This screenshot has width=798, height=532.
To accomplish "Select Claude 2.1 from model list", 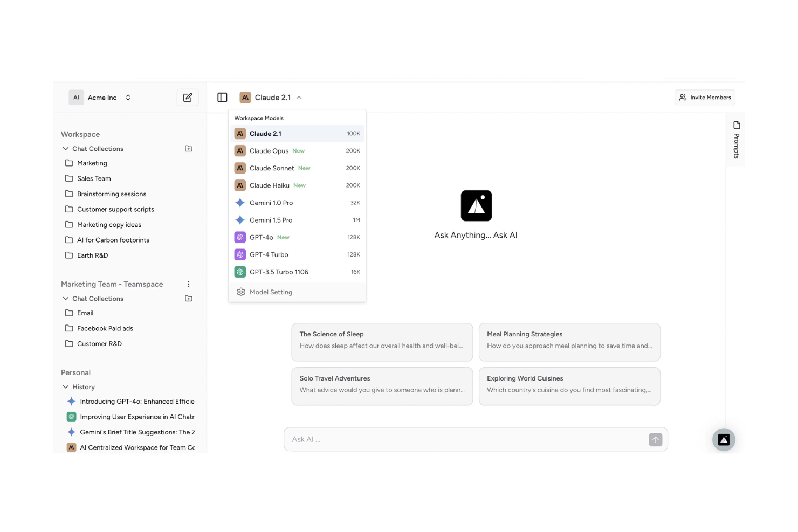I will [x=297, y=134].
